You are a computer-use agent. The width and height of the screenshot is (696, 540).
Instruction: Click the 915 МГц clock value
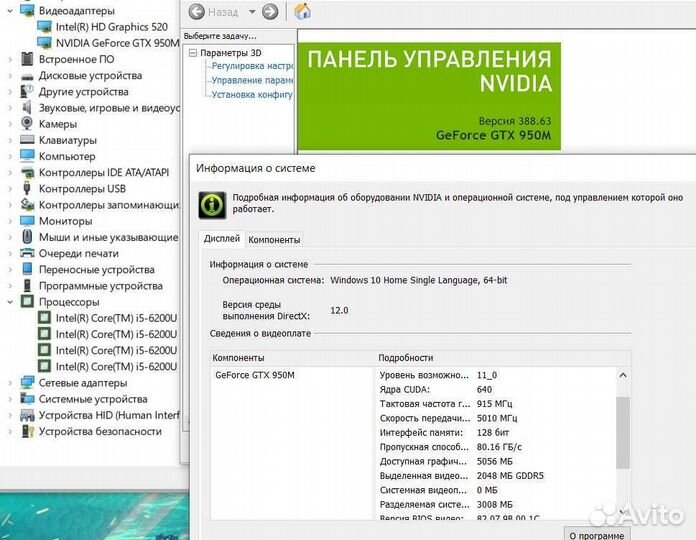tap(494, 404)
